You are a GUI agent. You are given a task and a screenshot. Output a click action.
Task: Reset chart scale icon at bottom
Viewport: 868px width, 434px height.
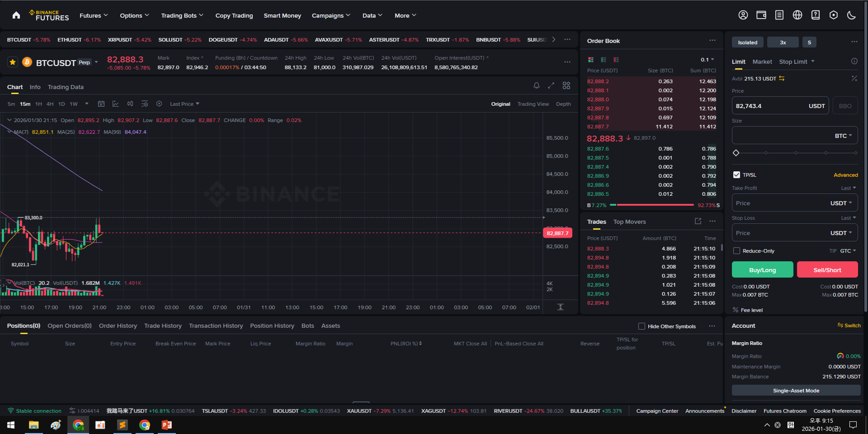[561, 307]
